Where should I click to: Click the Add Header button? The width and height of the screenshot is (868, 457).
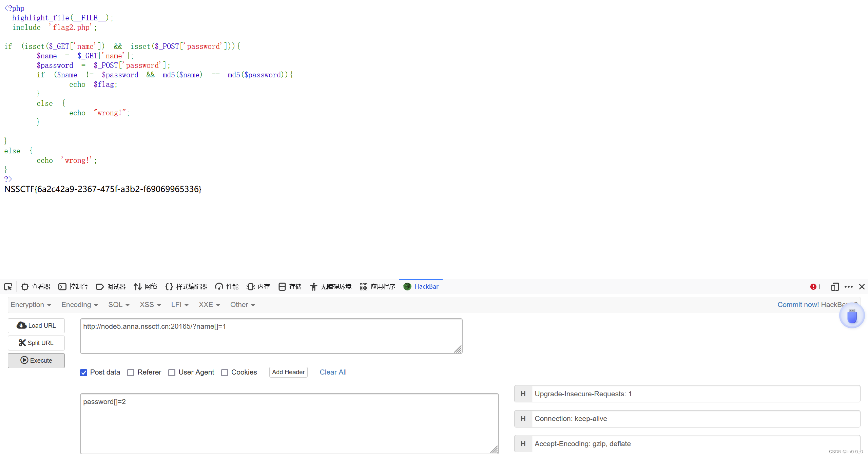click(288, 372)
